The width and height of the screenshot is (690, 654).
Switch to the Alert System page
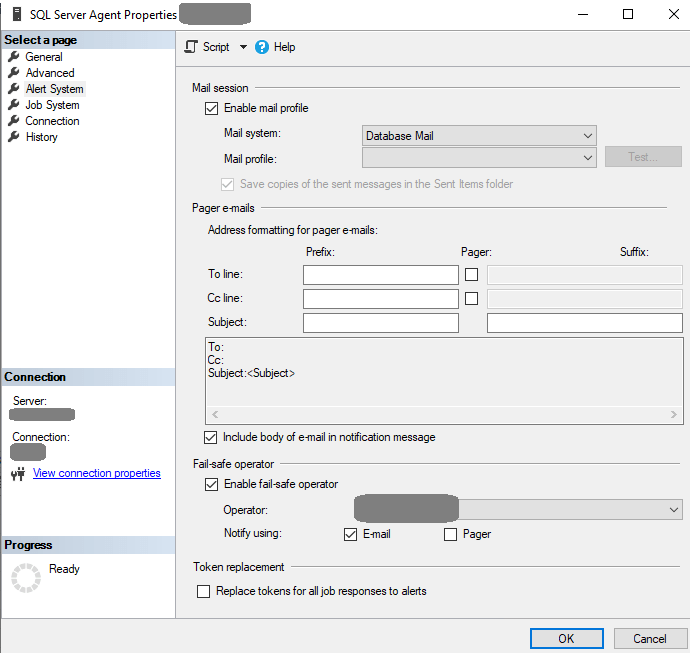(54, 89)
